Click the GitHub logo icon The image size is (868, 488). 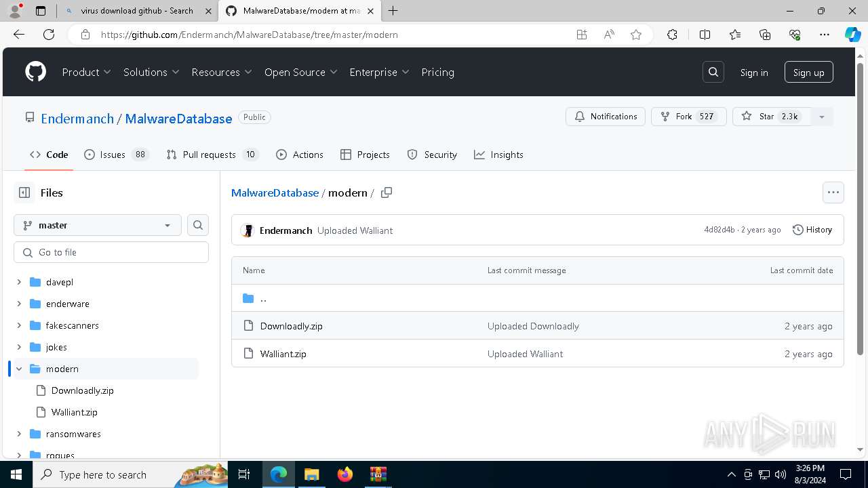tap(35, 72)
